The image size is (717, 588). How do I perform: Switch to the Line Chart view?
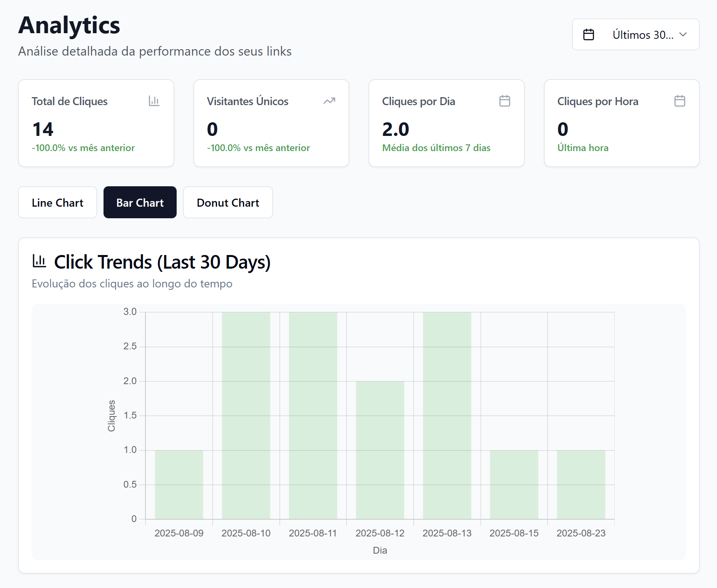click(x=58, y=203)
